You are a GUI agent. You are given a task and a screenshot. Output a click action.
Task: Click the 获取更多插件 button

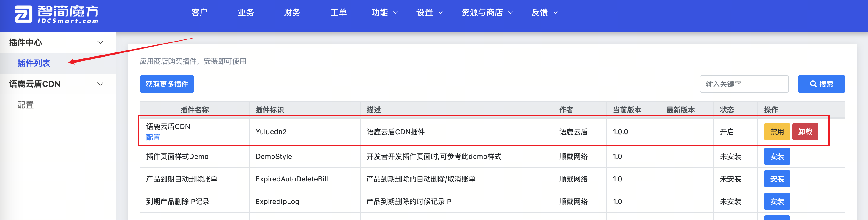[x=167, y=84]
